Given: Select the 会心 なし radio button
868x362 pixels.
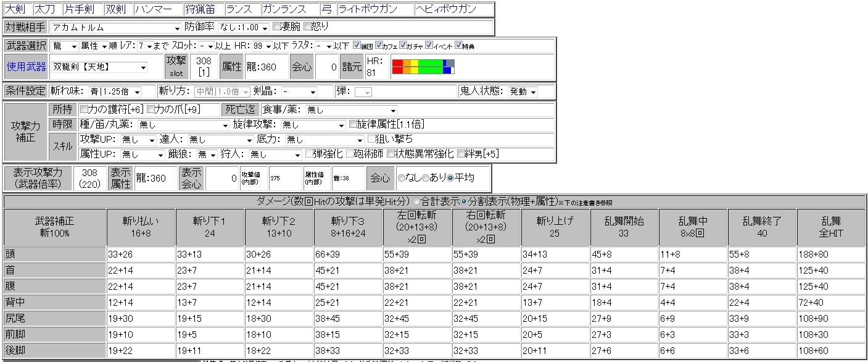Looking at the screenshot, I should (402, 178).
